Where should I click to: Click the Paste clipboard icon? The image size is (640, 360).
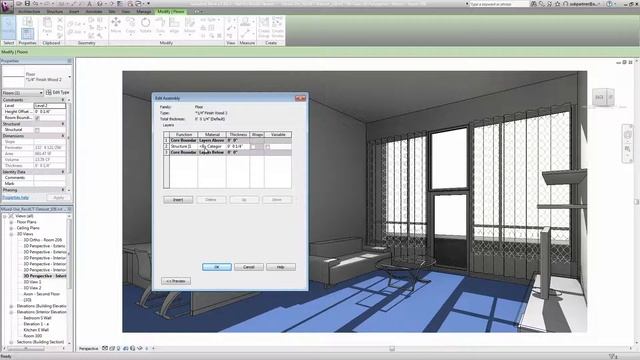47,25
